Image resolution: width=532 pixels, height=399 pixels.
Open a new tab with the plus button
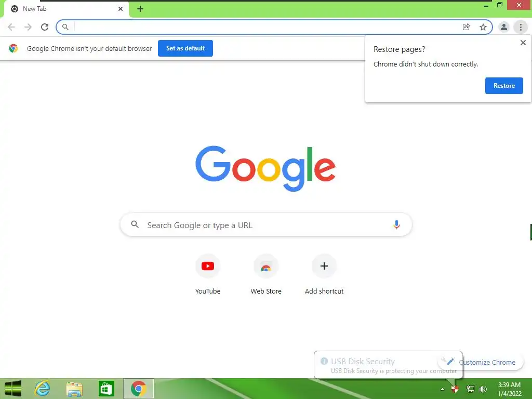[140, 9]
